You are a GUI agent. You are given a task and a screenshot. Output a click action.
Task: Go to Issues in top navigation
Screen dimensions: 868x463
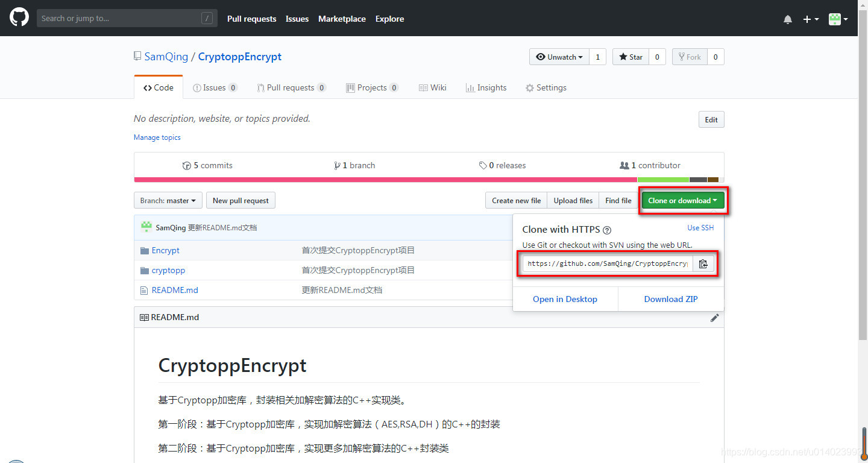pos(297,19)
